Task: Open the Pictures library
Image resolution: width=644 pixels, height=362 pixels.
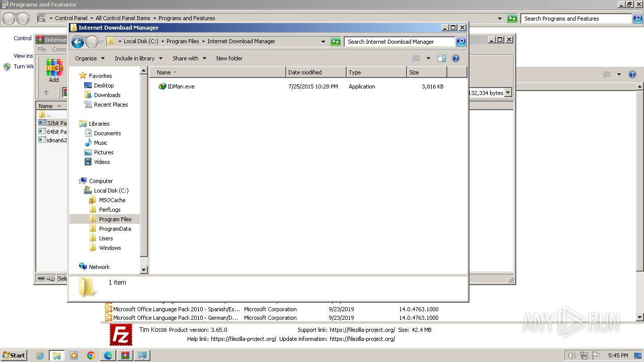Action: pyautogui.click(x=104, y=152)
